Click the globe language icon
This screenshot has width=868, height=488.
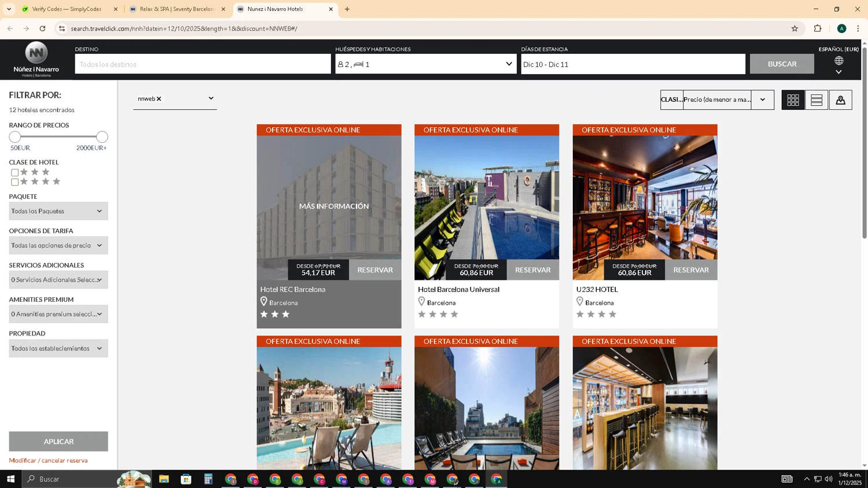coord(838,61)
